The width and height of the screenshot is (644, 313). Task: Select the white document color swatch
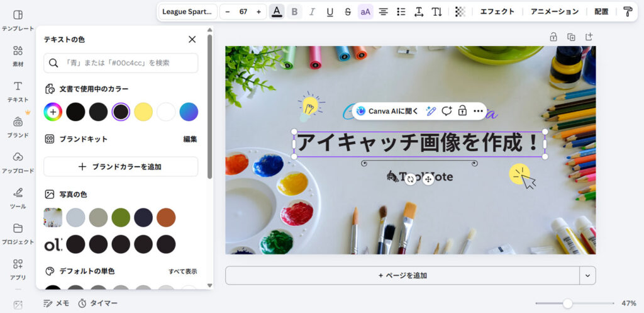pyautogui.click(x=166, y=112)
